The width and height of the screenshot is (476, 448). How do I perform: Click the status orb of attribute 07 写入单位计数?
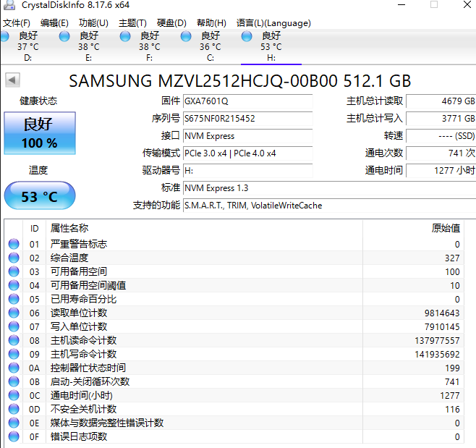[14, 326]
